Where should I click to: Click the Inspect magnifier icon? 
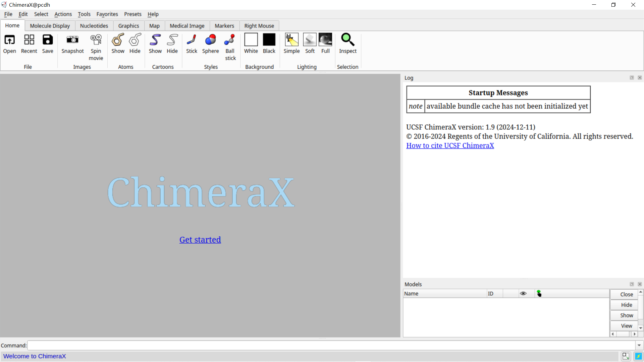tap(347, 40)
